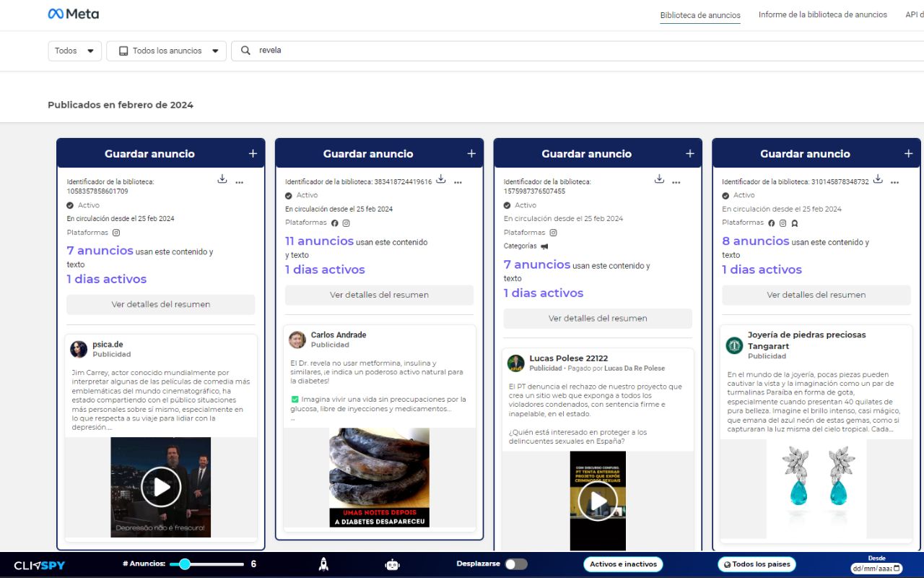
Task: Toggle the Desplazarse switch
Action: click(515, 564)
